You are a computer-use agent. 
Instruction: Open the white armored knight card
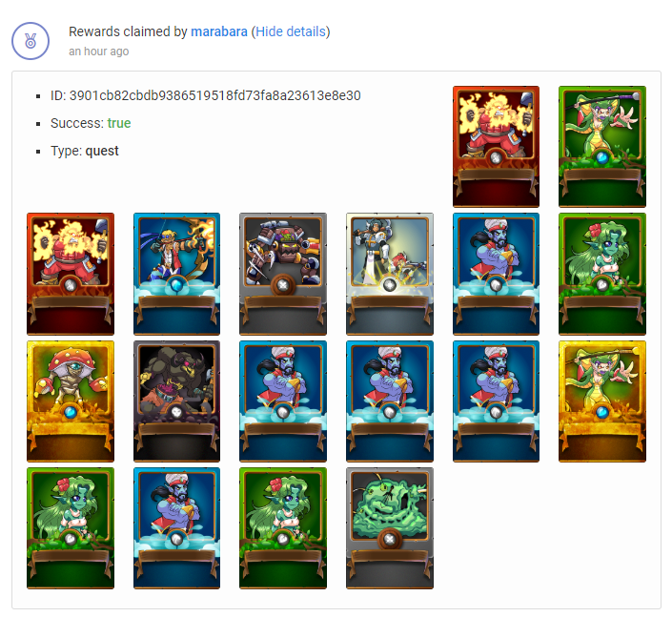pyautogui.click(x=390, y=274)
